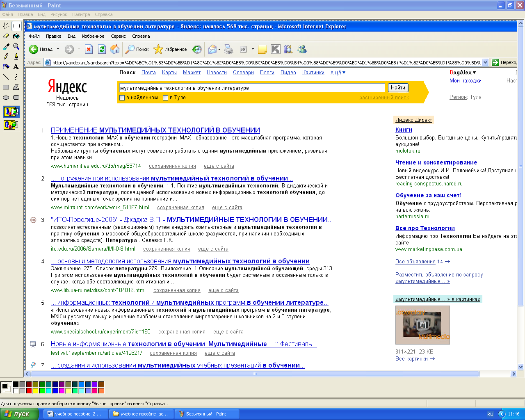525x420 pixels.
Task: Pick the yellow palette color
Action: [35, 391]
